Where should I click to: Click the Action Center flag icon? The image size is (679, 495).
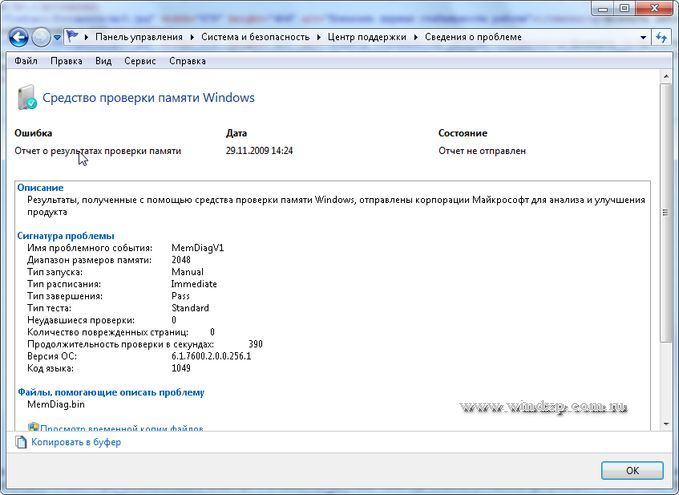point(72,36)
